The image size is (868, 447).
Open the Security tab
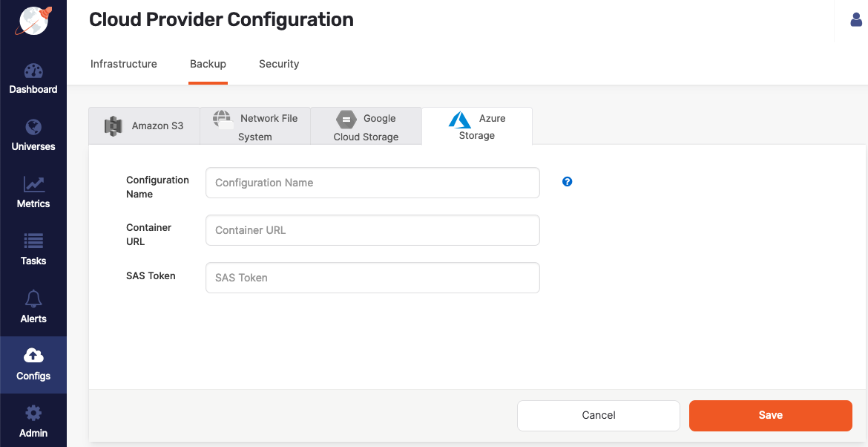coord(279,64)
